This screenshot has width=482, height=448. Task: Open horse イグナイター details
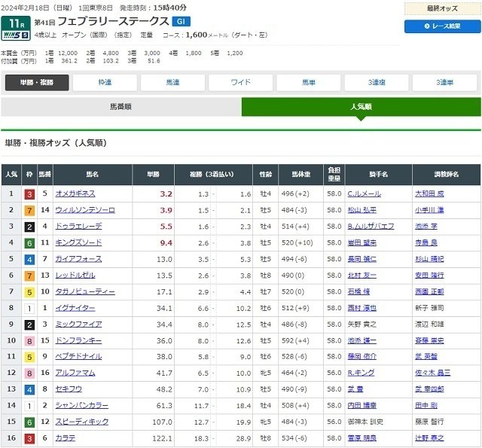pyautogui.click(x=75, y=308)
